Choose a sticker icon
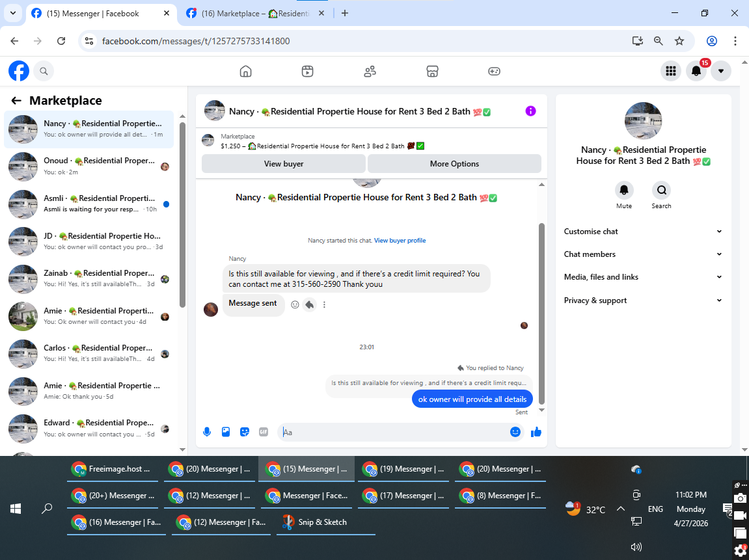 [x=245, y=432]
